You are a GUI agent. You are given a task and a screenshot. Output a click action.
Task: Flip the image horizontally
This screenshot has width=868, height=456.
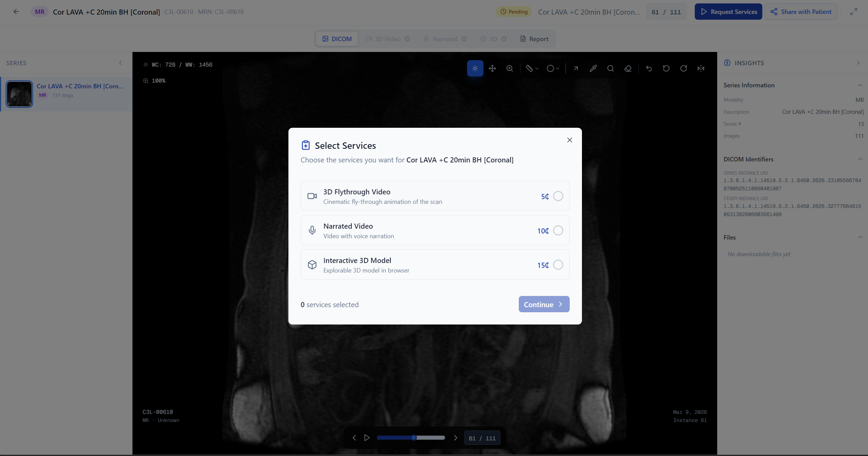(x=701, y=68)
